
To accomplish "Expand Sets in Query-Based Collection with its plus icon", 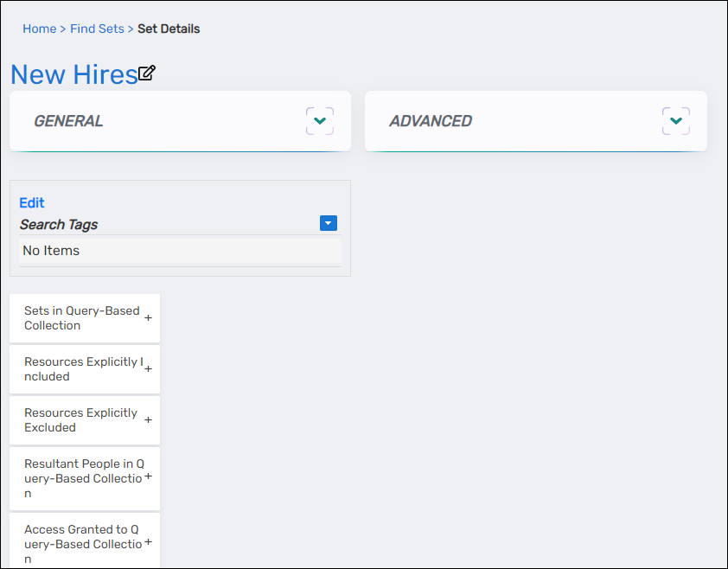I will [x=147, y=317].
